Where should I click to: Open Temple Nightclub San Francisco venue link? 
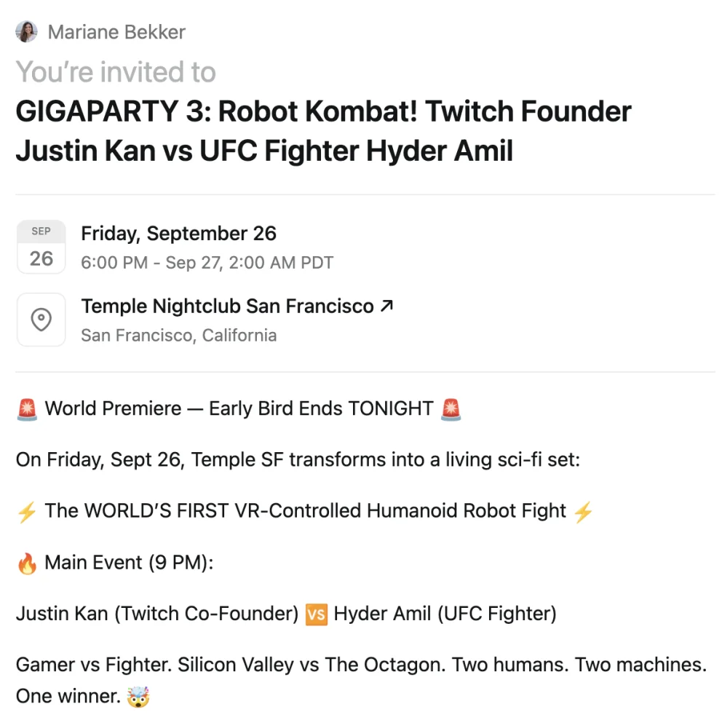(227, 306)
